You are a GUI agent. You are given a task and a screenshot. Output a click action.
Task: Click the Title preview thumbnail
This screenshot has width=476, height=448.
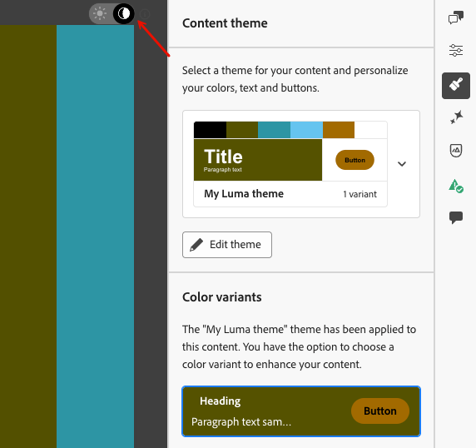tap(258, 160)
